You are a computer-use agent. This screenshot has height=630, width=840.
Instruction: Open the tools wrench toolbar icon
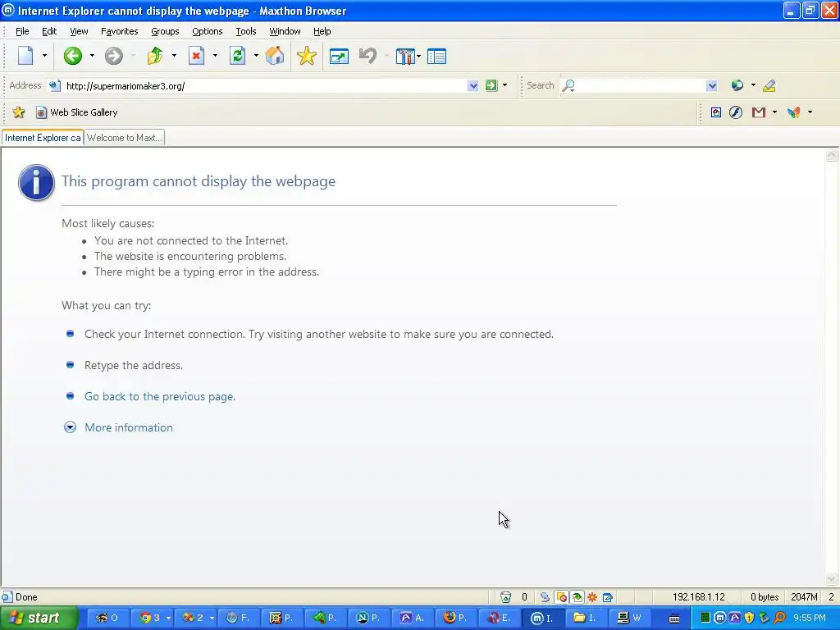(405, 57)
